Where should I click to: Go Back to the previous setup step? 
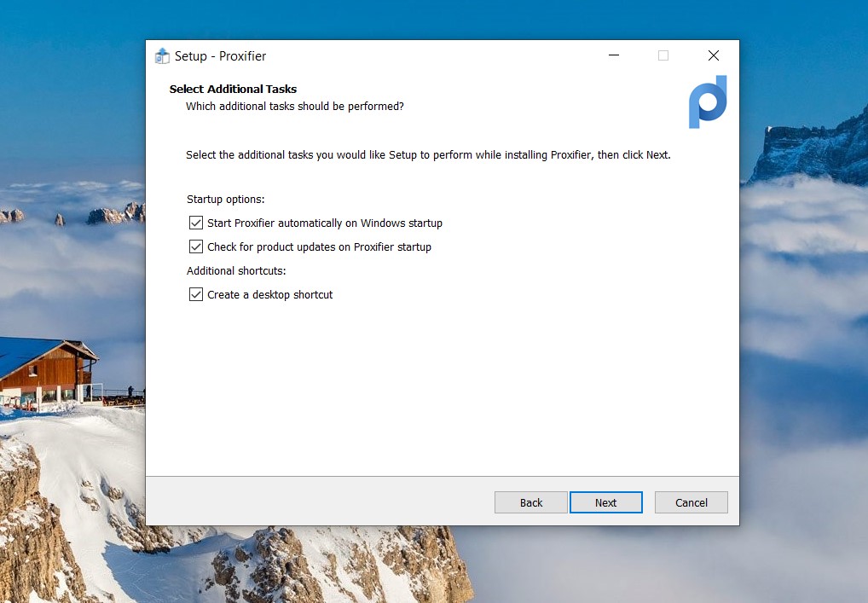click(530, 502)
